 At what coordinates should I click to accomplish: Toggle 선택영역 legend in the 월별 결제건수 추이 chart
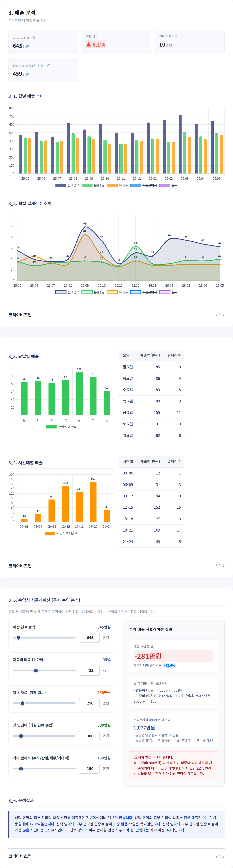pos(67,292)
